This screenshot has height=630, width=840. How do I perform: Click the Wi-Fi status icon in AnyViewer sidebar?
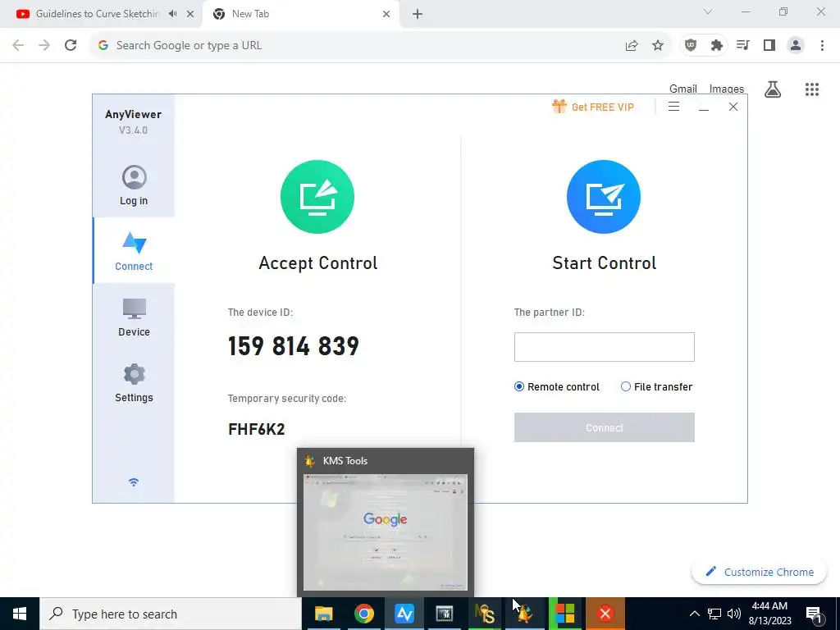click(134, 482)
